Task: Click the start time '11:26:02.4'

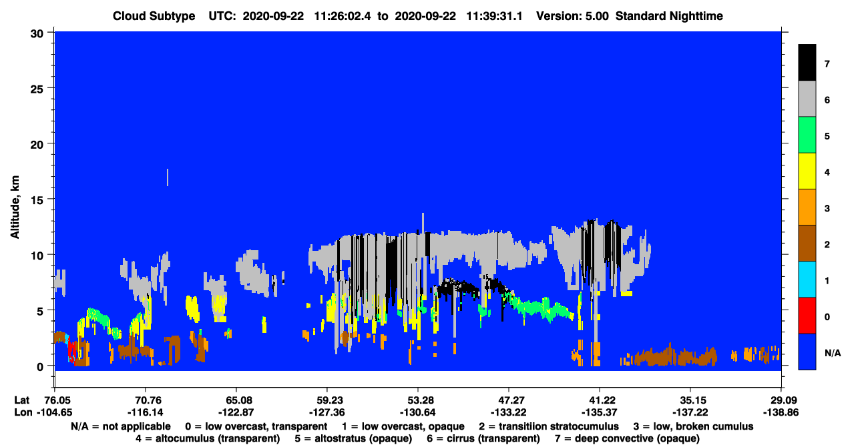Action: tap(343, 16)
